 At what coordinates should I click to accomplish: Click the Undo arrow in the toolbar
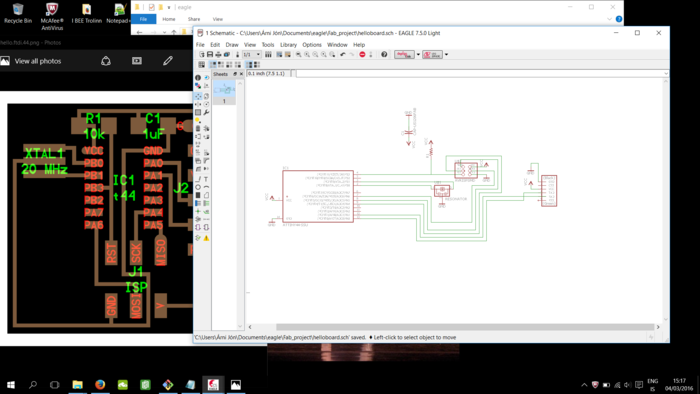[x=343, y=54]
